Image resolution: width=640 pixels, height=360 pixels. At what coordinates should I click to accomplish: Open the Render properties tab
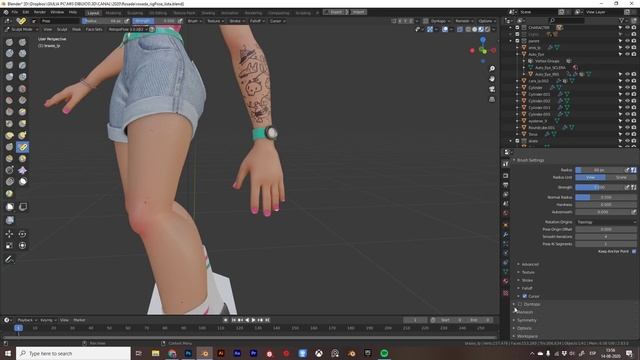(506, 176)
